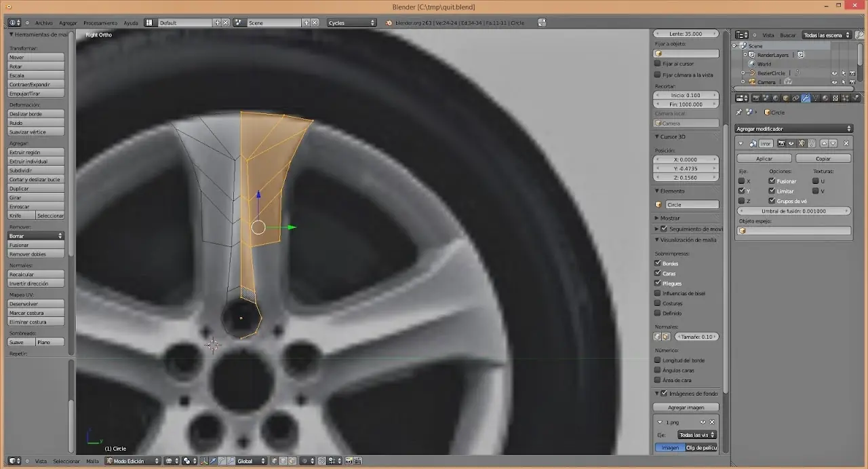This screenshot has width=868, height=469.
Task: Enable mirror Z axis checkbox
Action: 741,201
